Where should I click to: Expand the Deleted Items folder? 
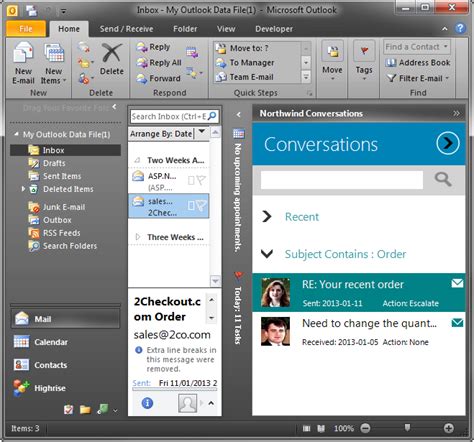point(23,189)
